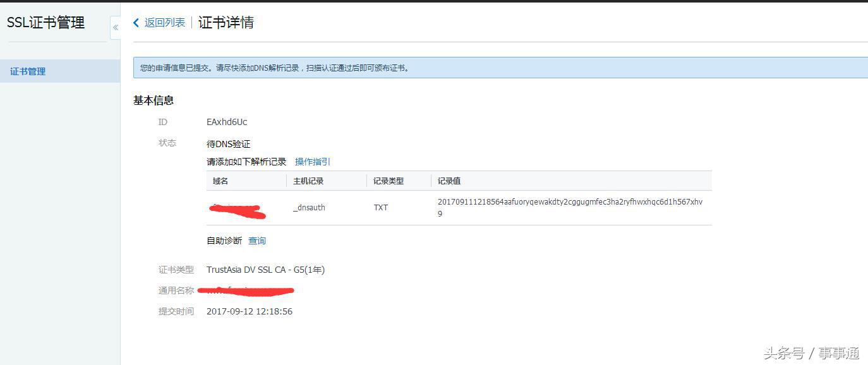This screenshot has height=365, width=868.
Task: Click the 记录值 column header
Action: tap(448, 181)
